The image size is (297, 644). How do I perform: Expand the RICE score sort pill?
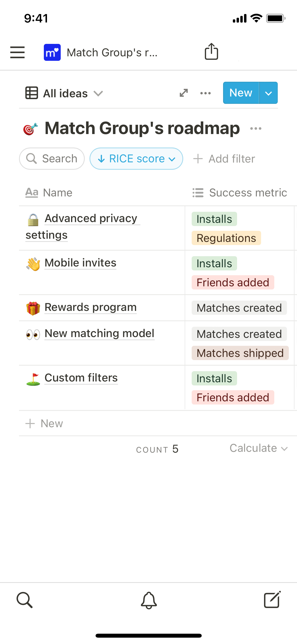coord(136,159)
